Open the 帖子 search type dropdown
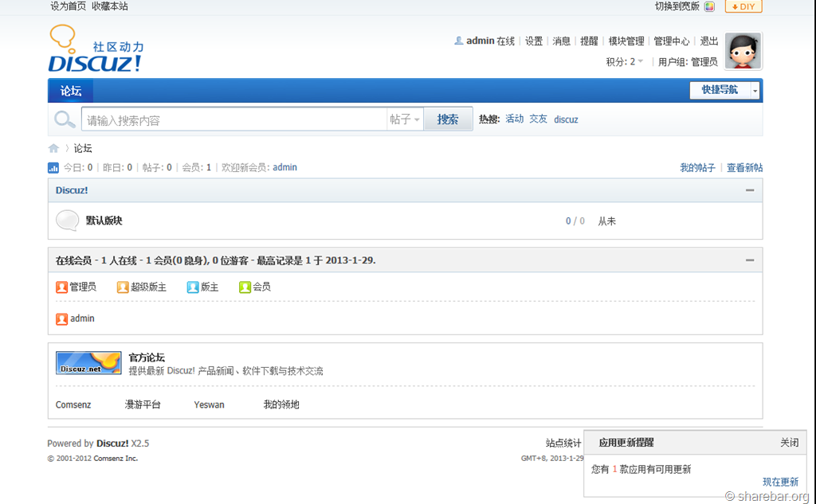 (405, 119)
